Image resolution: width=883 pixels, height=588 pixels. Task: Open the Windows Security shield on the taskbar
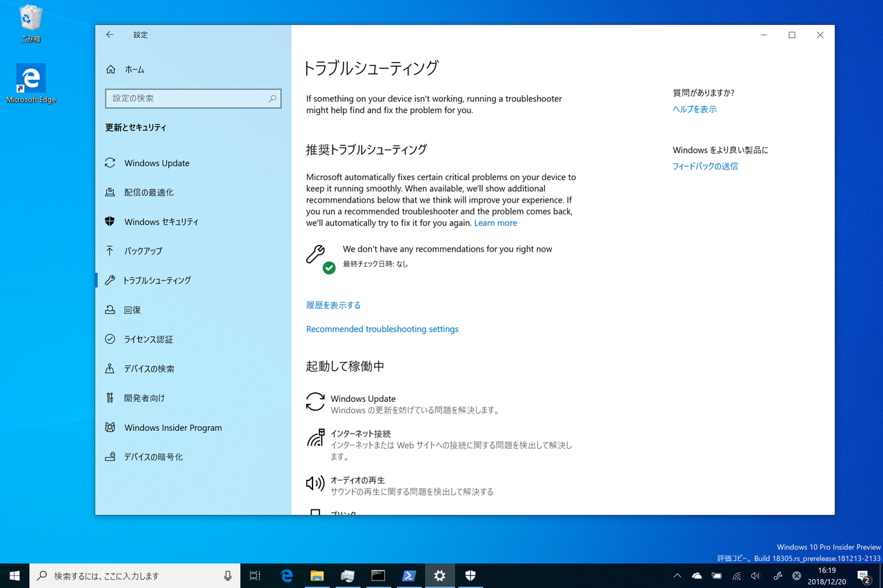[x=470, y=576]
